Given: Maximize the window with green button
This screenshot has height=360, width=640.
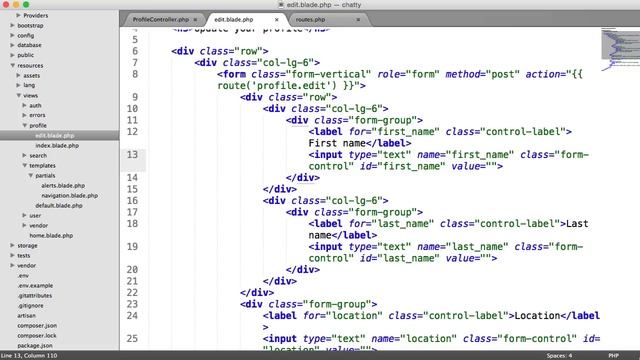Looking at the screenshot, I should (26, 4).
